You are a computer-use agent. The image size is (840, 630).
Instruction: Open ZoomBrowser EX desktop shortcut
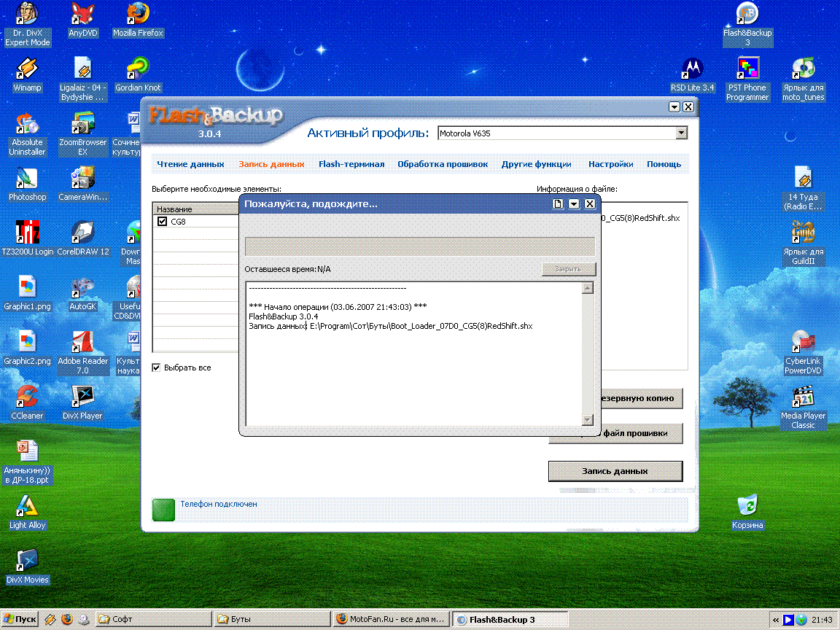pos(83,134)
